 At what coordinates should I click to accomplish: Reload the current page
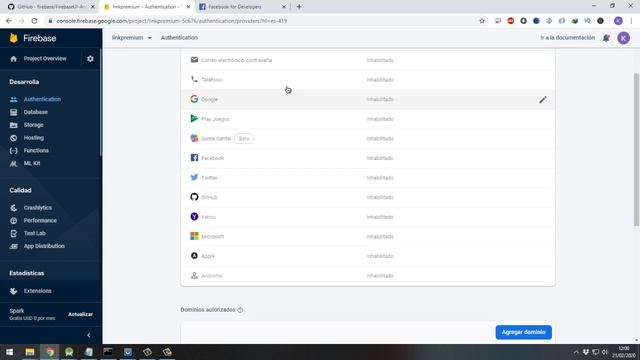[34, 21]
